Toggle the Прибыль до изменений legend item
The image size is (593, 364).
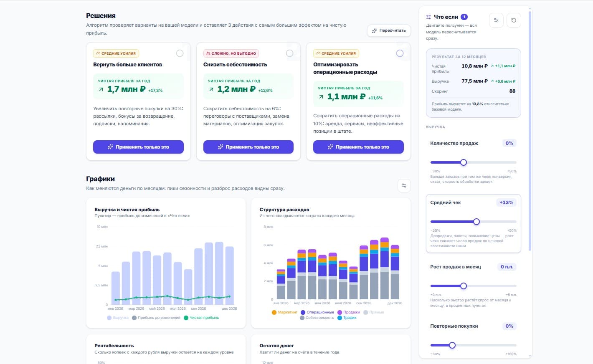156,318
